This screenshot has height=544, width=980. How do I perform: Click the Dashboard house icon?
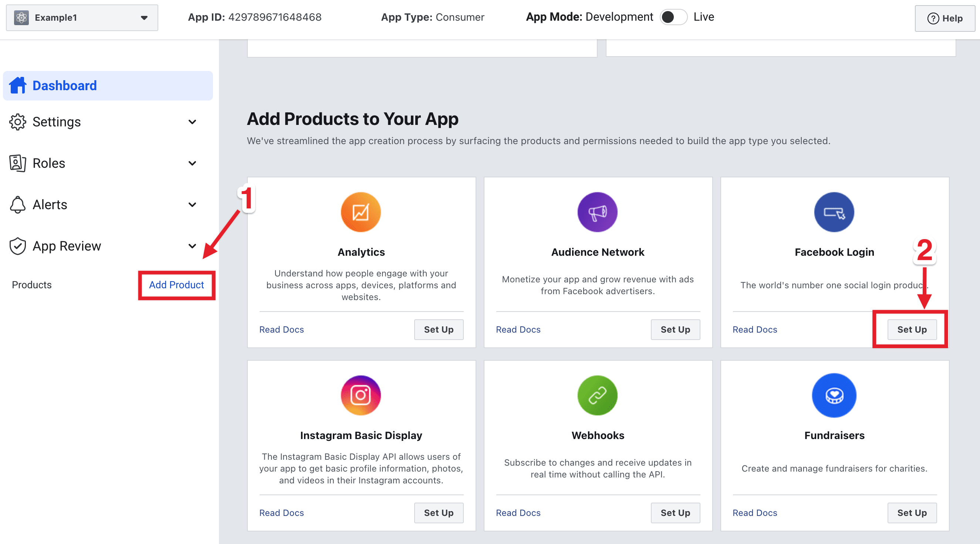pyautogui.click(x=17, y=85)
